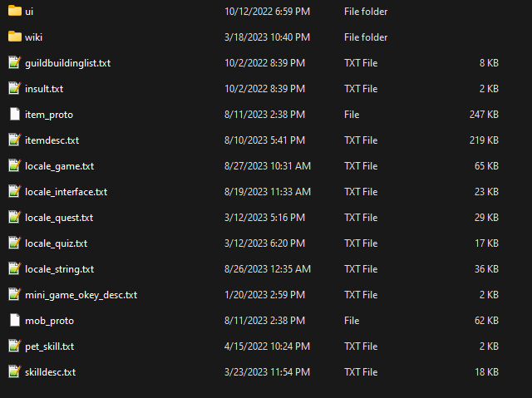Click the 247 KB size value
Screen dimensions: 532x398
(x=483, y=115)
